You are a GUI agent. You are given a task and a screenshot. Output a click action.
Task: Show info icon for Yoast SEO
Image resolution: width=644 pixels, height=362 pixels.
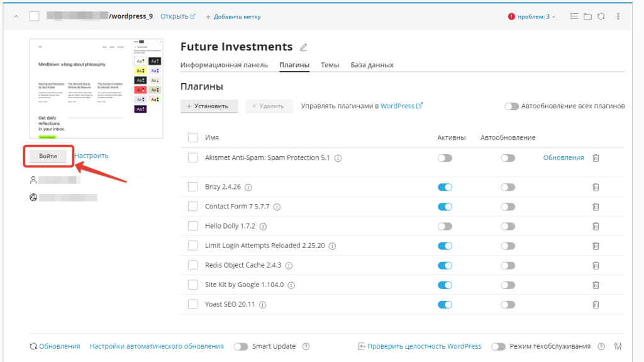click(262, 305)
